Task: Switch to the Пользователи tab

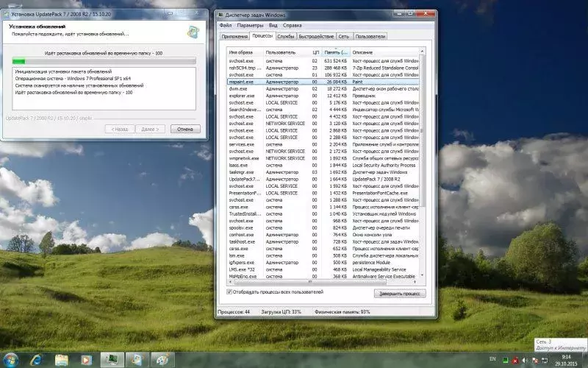Action: [370, 36]
